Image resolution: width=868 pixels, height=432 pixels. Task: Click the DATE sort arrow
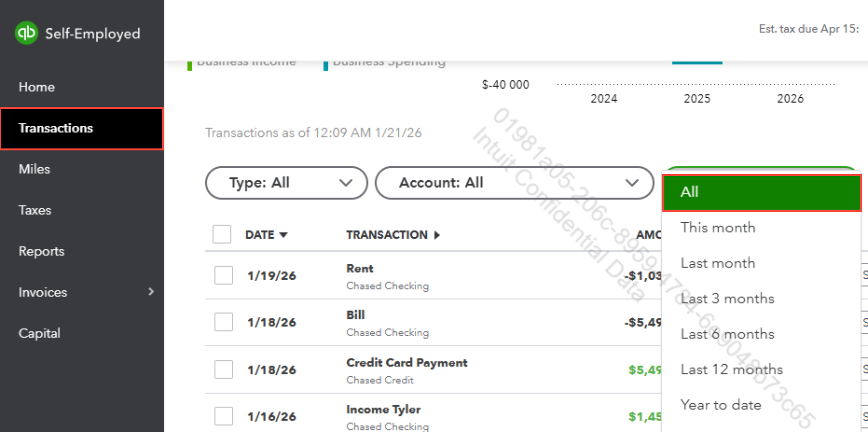(x=283, y=235)
